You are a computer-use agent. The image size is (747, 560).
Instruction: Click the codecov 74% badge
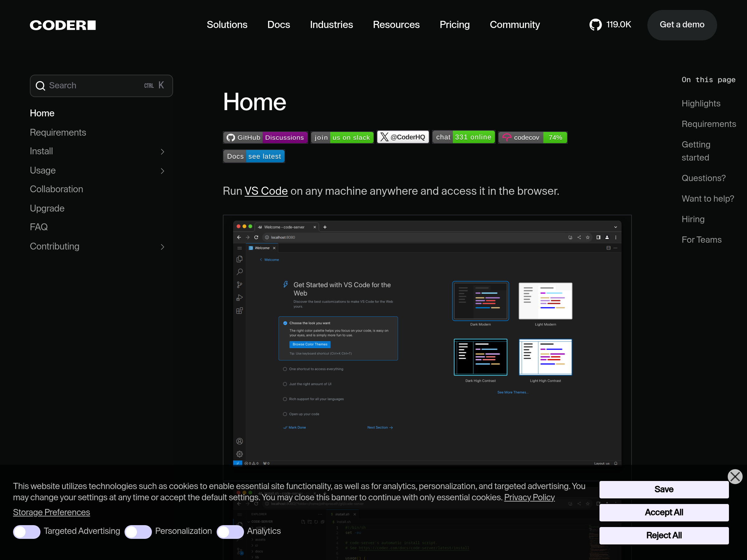coord(533,138)
